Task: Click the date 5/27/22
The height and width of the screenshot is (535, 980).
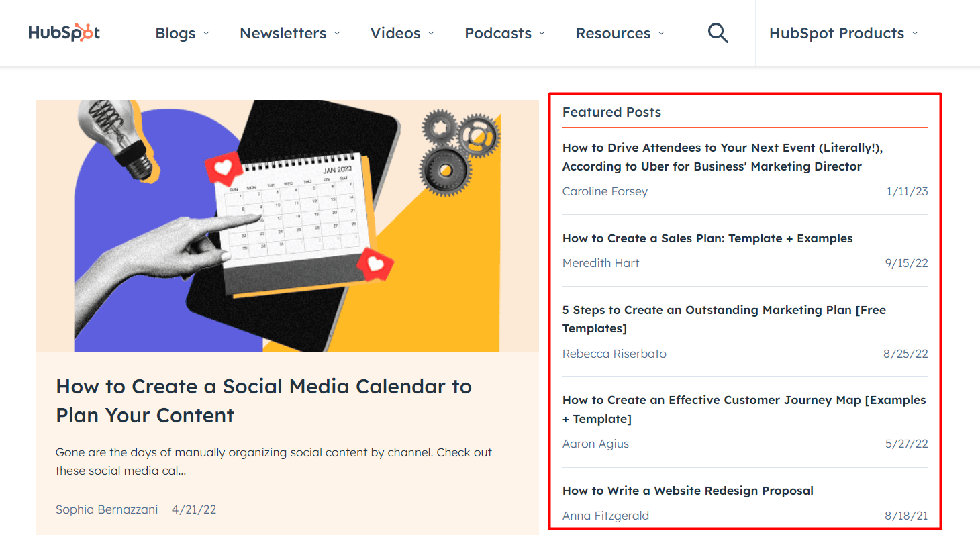Action: (x=906, y=444)
